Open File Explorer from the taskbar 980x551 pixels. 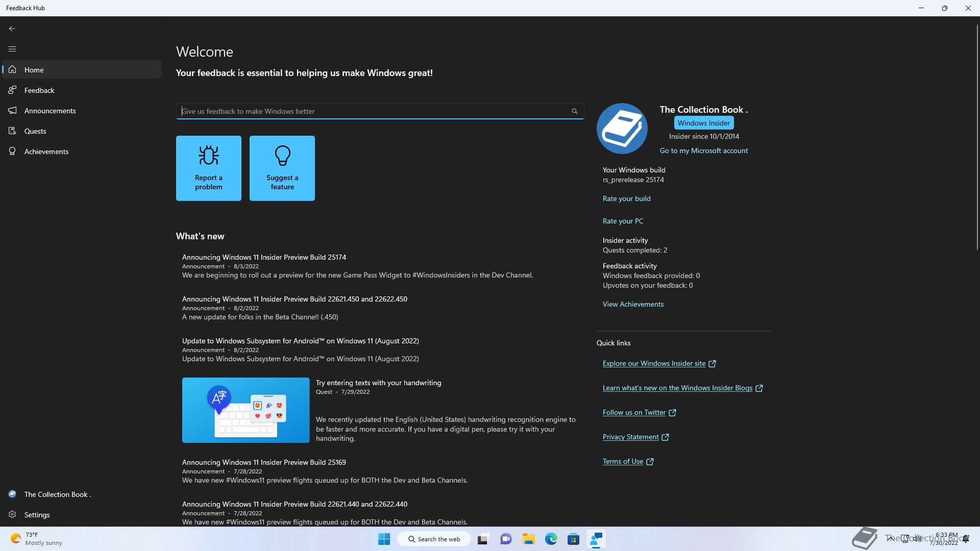[x=528, y=539]
